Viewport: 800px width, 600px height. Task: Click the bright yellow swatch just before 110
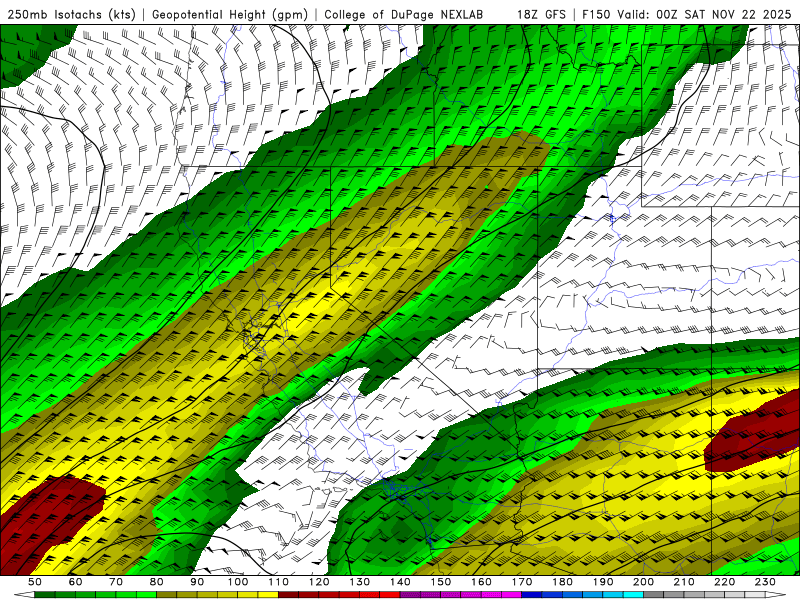(x=268, y=594)
